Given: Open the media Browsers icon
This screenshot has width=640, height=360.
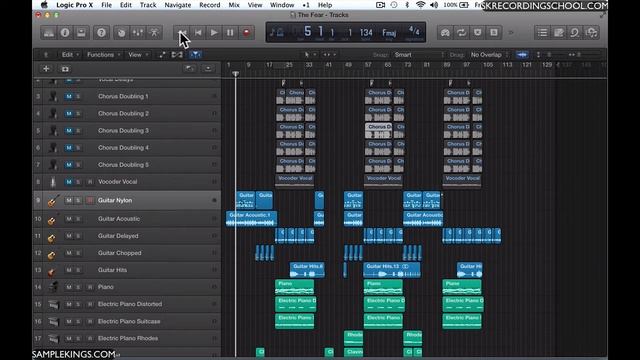Looking at the screenshot, I should tap(591, 33).
